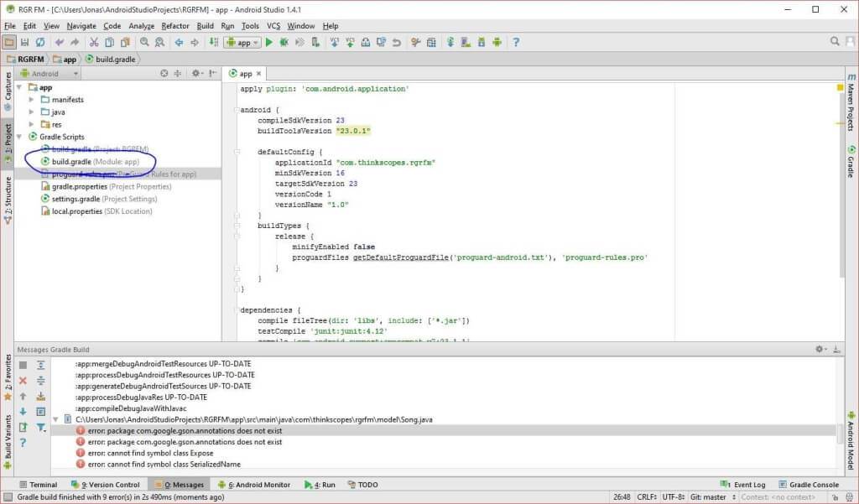Open the Gradle Console tool window
This screenshot has width=859, height=504.
[809, 485]
